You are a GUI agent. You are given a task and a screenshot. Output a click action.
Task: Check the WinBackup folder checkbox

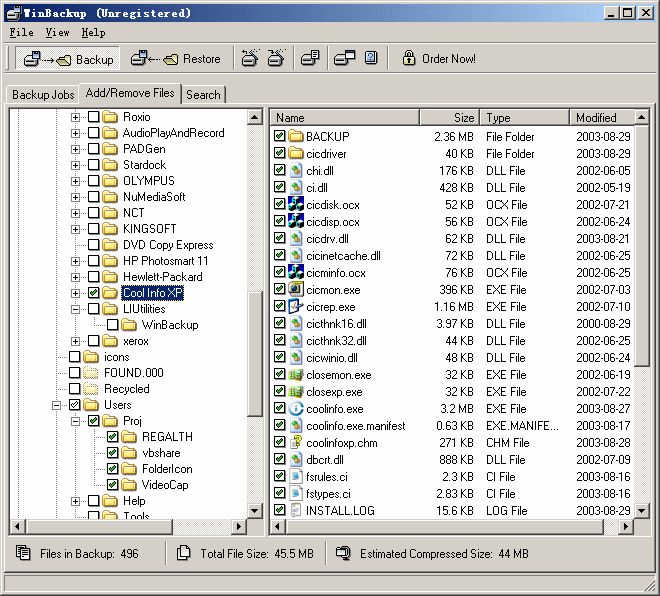[112, 325]
